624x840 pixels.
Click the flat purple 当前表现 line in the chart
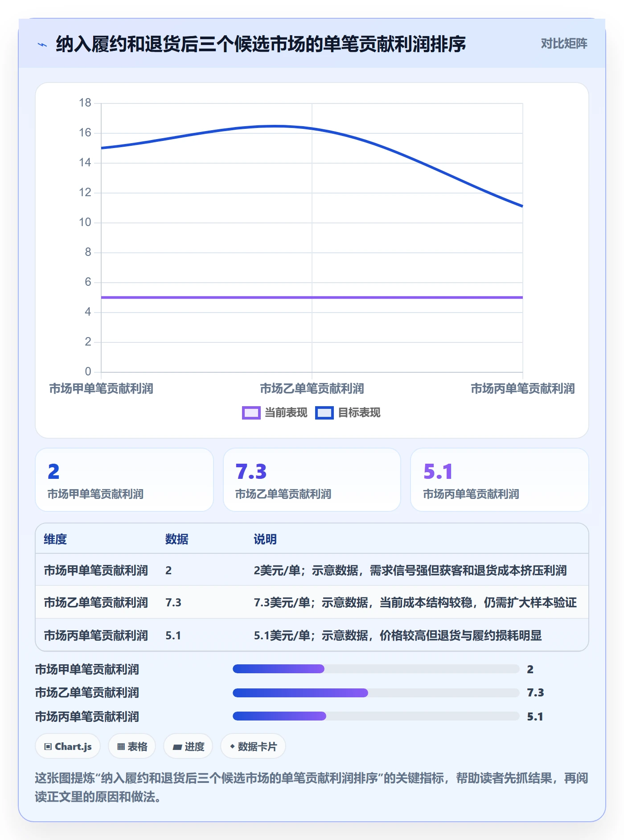click(x=312, y=297)
